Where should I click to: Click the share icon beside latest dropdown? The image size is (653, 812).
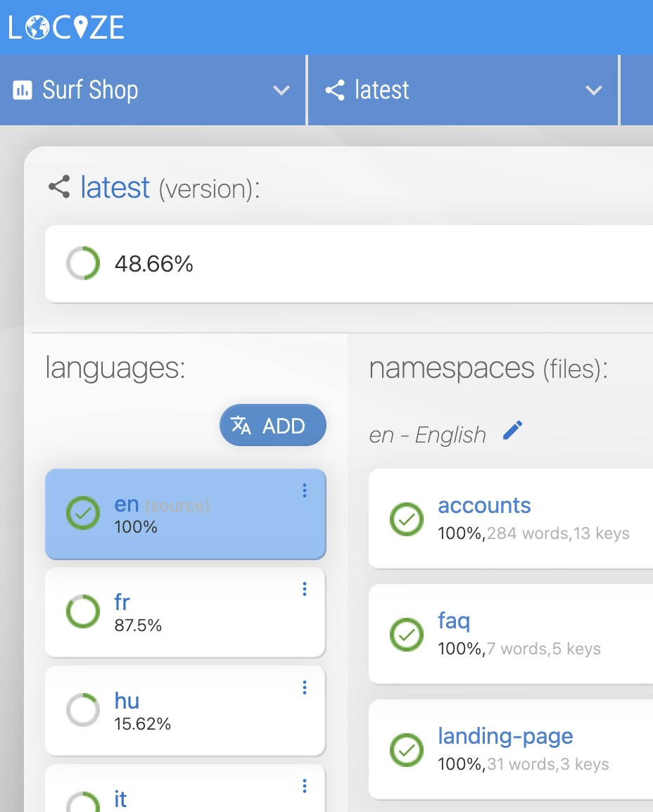[336, 90]
